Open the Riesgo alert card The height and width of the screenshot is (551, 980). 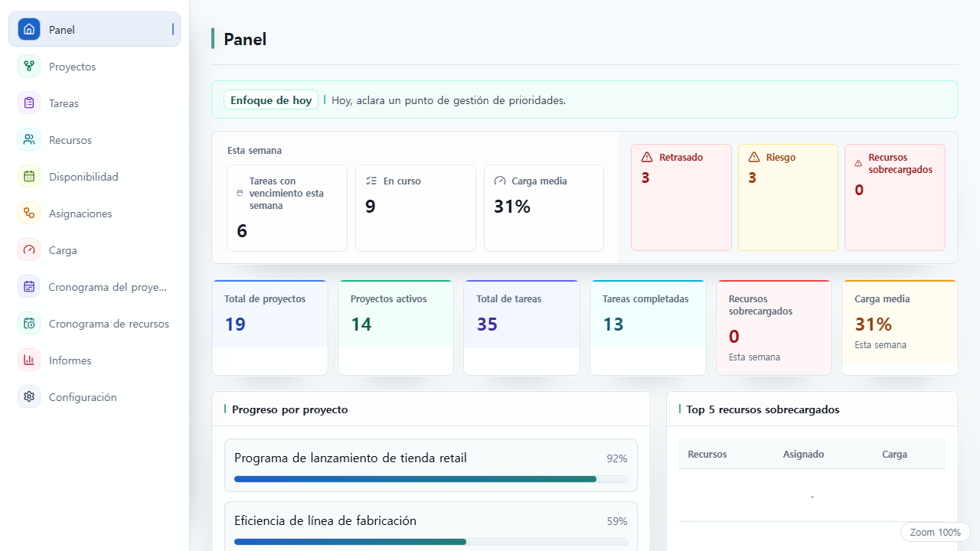click(788, 197)
